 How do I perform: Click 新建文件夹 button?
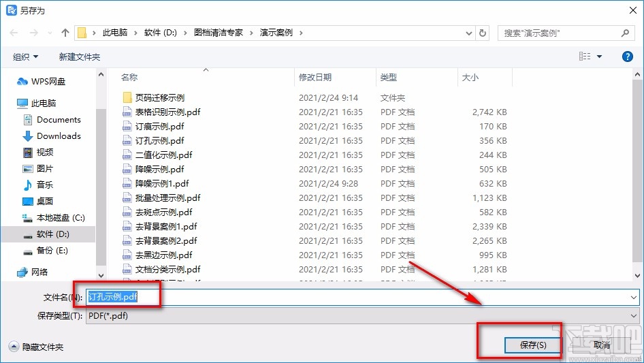click(79, 57)
